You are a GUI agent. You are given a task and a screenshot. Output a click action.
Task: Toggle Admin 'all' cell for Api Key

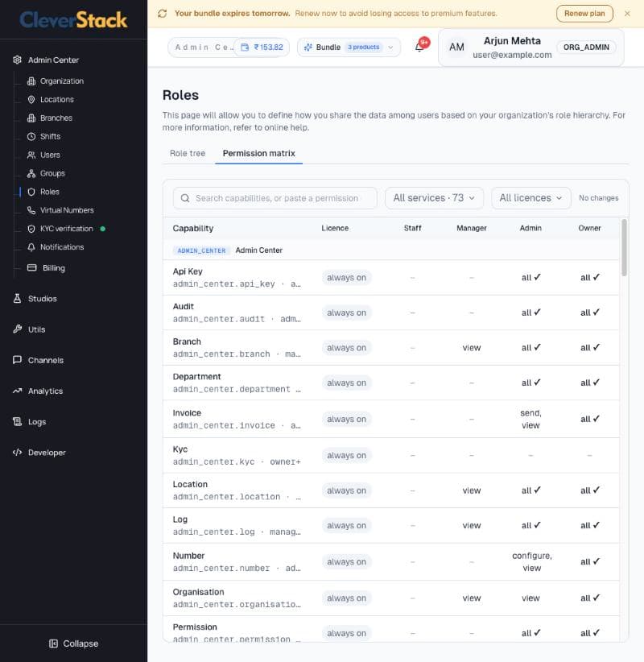tap(530, 277)
